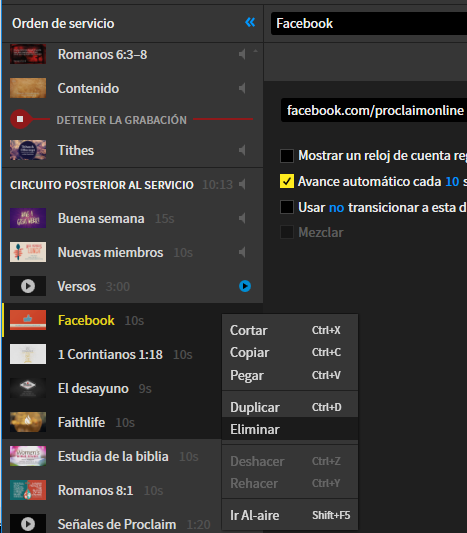Choose Rehacer from the context menu

290,483
